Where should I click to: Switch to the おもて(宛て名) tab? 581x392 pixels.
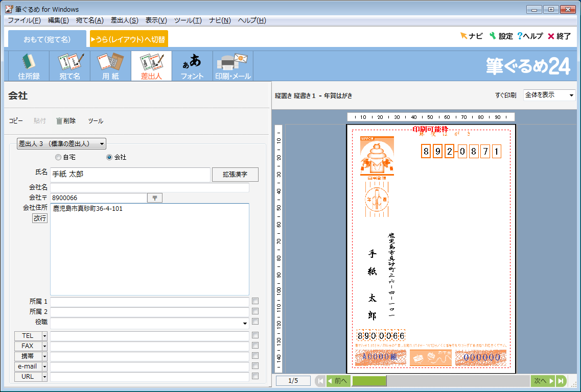(47, 39)
